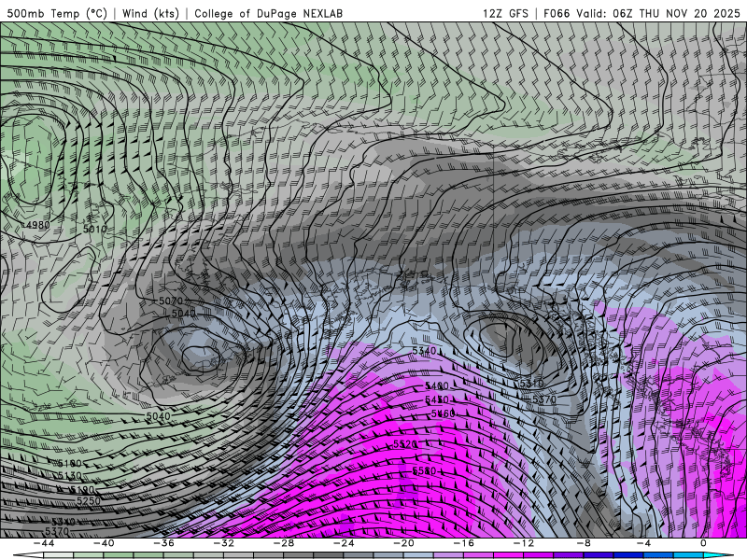This screenshot has width=747, height=560.
Task: Select the 5130 contour label
Action: coord(69,475)
